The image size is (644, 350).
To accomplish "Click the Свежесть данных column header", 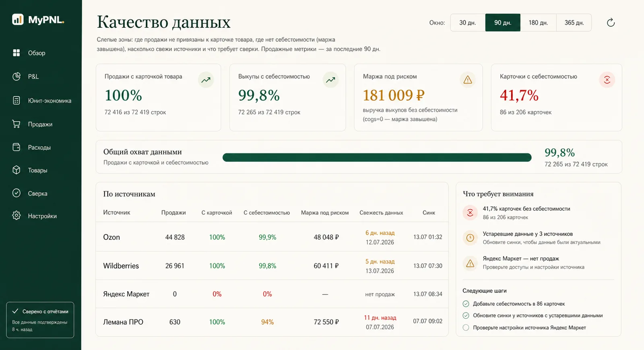I will click(381, 212).
